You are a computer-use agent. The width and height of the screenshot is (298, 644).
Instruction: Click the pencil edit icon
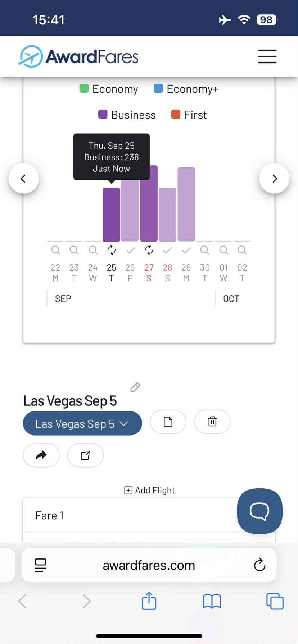[135, 387]
